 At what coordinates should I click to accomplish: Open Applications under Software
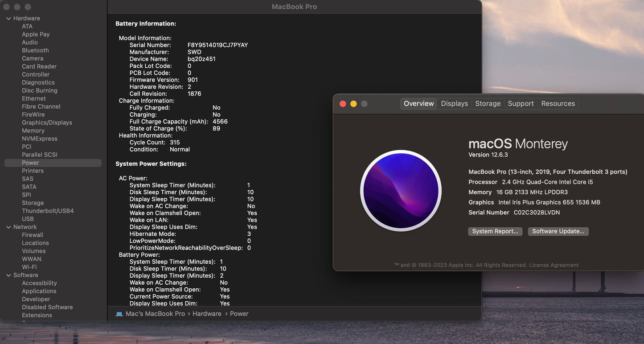(39, 291)
